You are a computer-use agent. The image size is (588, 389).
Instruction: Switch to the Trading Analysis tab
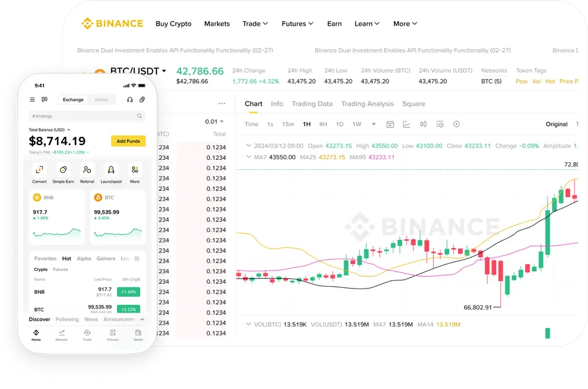click(367, 104)
